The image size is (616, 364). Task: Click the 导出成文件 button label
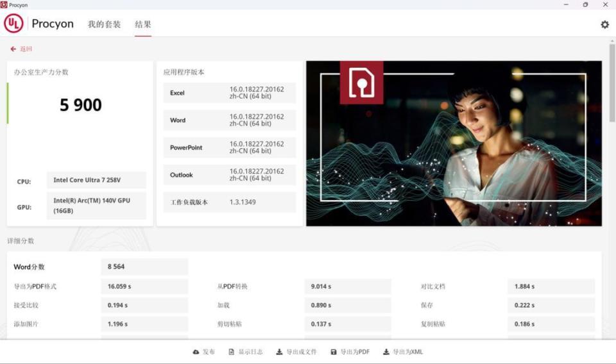[x=302, y=352]
